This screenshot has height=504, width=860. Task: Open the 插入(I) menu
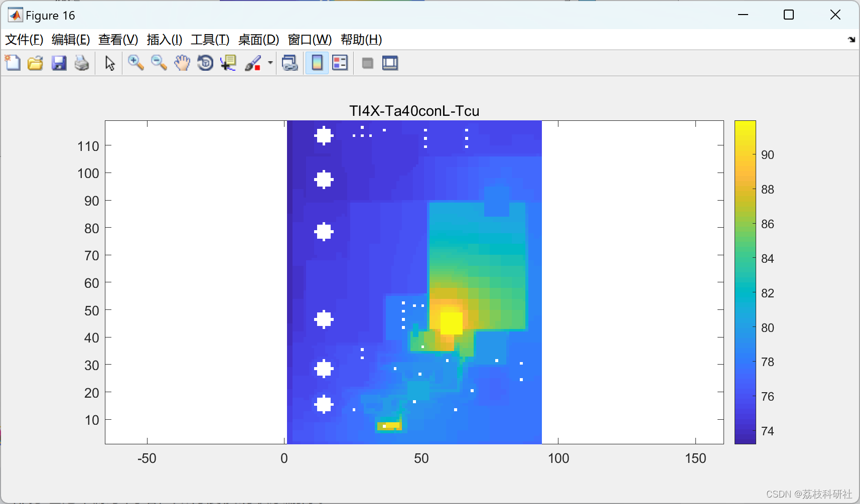(165, 40)
